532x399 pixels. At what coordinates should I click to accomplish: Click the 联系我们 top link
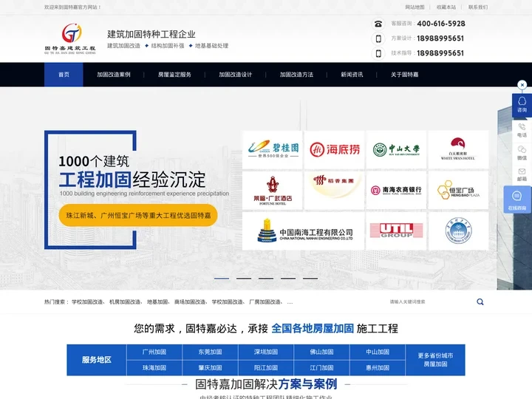(x=478, y=7)
